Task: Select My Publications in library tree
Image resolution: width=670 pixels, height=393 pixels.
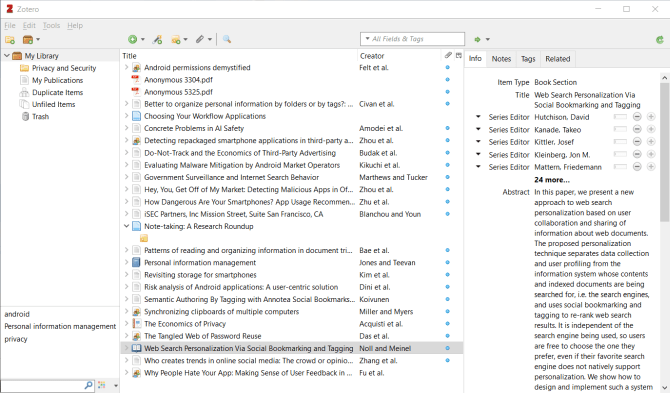Action: [58, 80]
